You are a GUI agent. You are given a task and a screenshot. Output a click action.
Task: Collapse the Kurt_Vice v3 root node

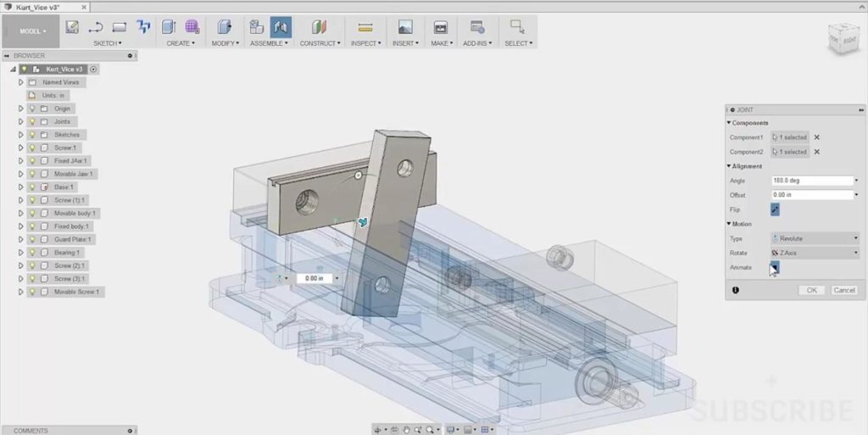coord(13,70)
